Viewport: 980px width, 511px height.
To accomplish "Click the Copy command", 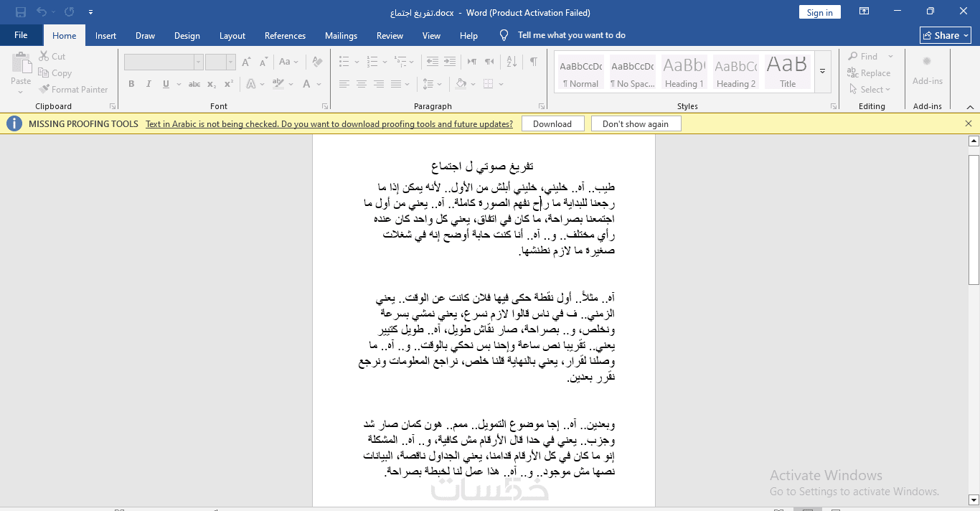I will pyautogui.click(x=55, y=73).
